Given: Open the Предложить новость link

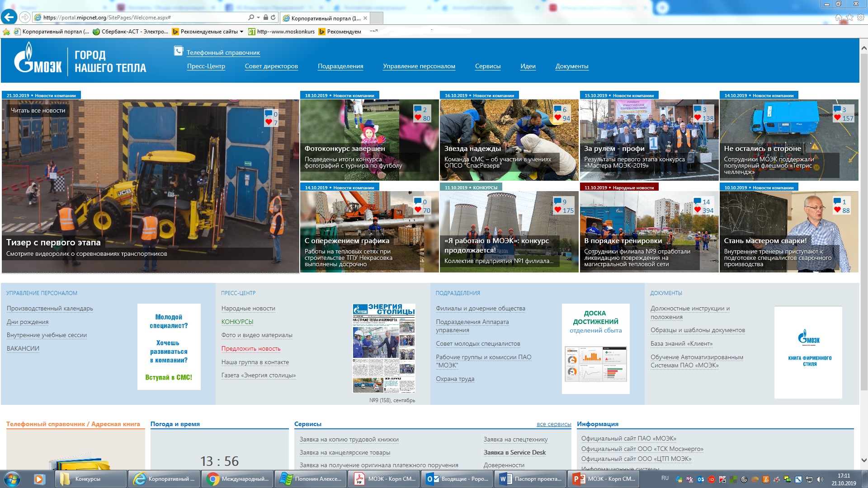Looking at the screenshot, I should coord(251,348).
